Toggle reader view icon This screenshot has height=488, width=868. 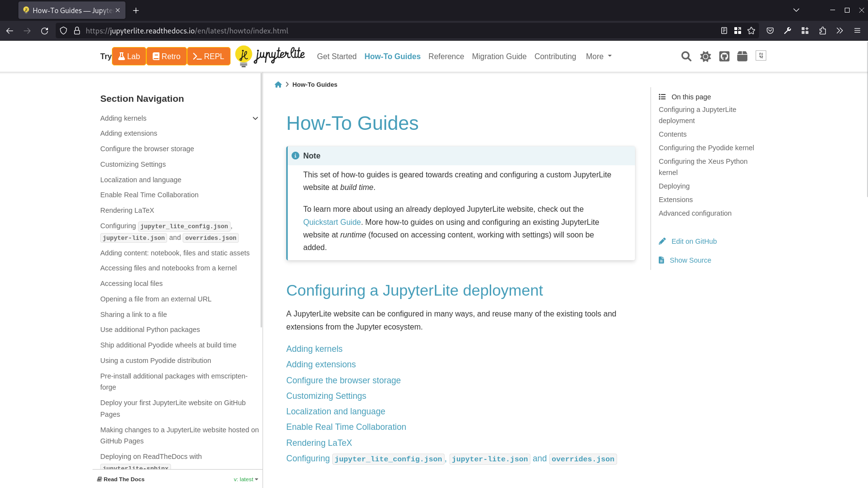724,31
